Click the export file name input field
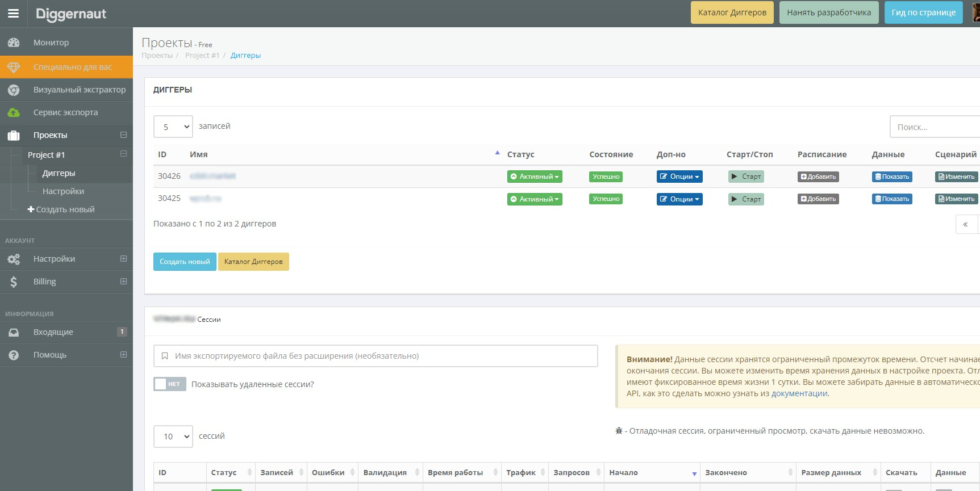The width and height of the screenshot is (980, 491). [x=376, y=356]
